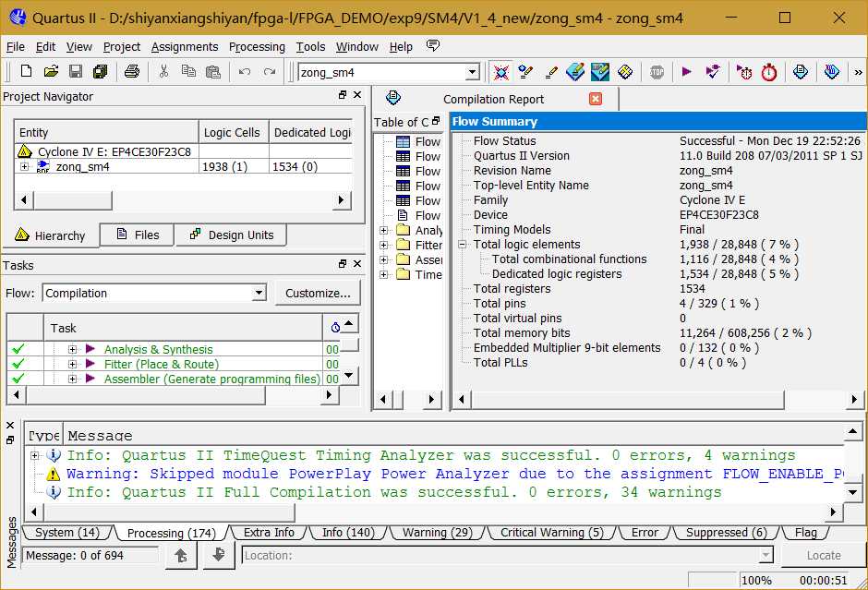Click the Stop Processing icon
Screen dimensions: 868x590
point(657,72)
